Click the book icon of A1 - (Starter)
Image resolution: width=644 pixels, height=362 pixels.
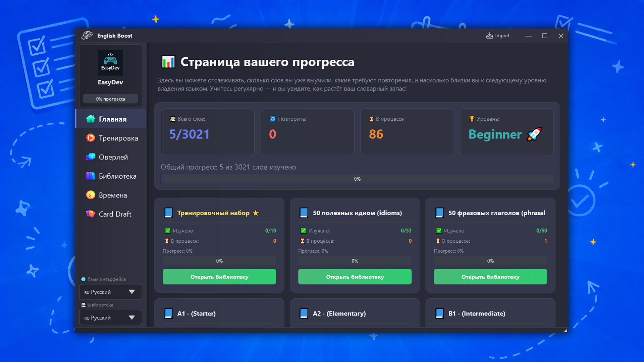pos(168,313)
